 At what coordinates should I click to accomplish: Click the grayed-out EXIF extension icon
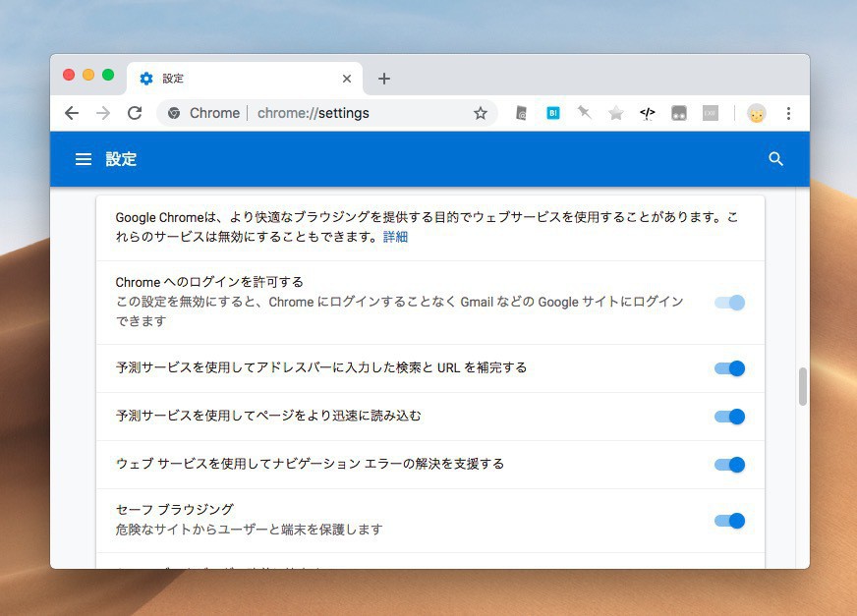point(710,113)
